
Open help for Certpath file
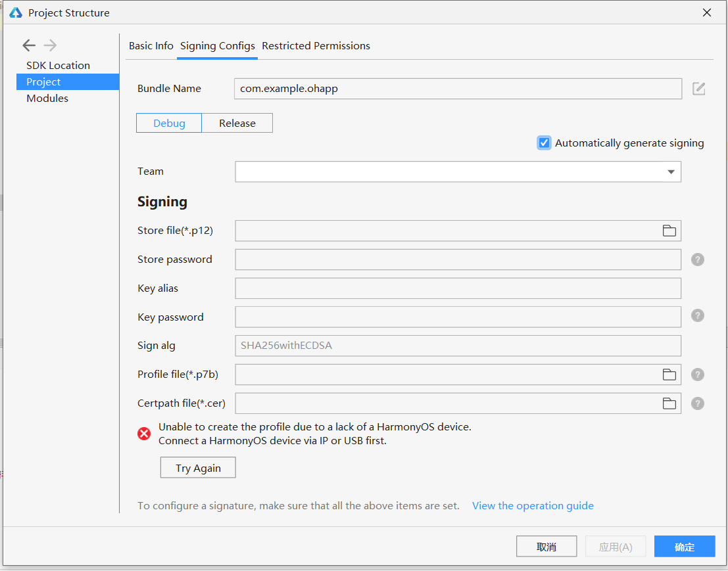click(x=697, y=403)
